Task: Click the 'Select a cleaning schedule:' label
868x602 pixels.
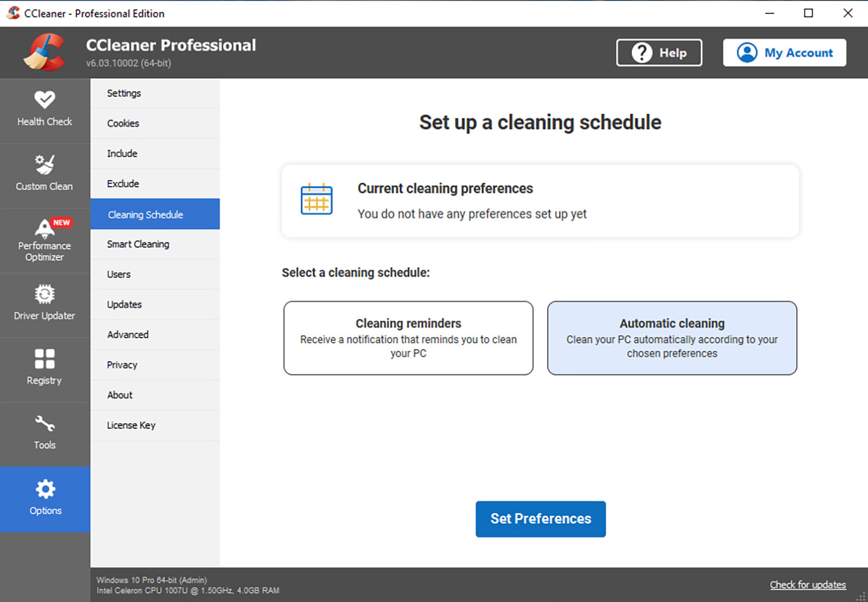Action: click(x=356, y=273)
